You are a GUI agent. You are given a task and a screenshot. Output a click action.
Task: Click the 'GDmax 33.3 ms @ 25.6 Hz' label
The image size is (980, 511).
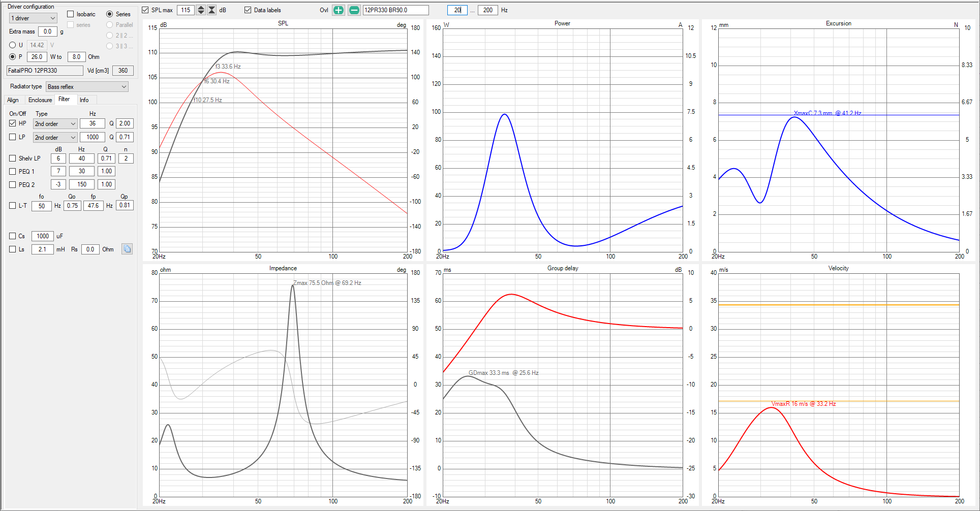pos(504,373)
